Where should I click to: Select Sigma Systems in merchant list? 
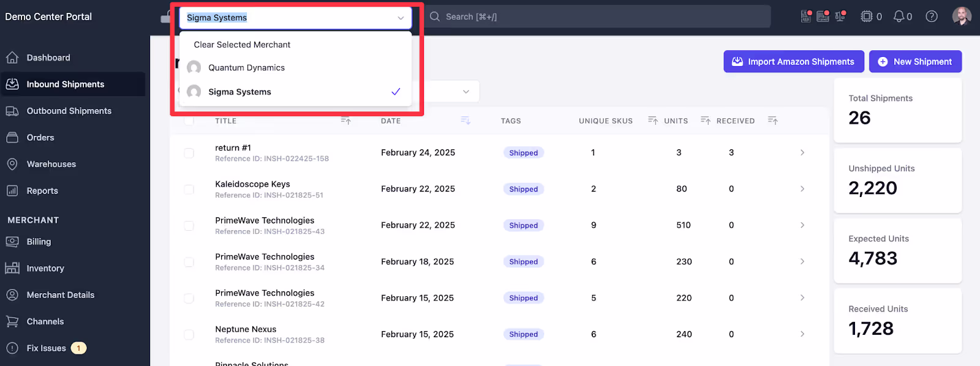coord(295,92)
